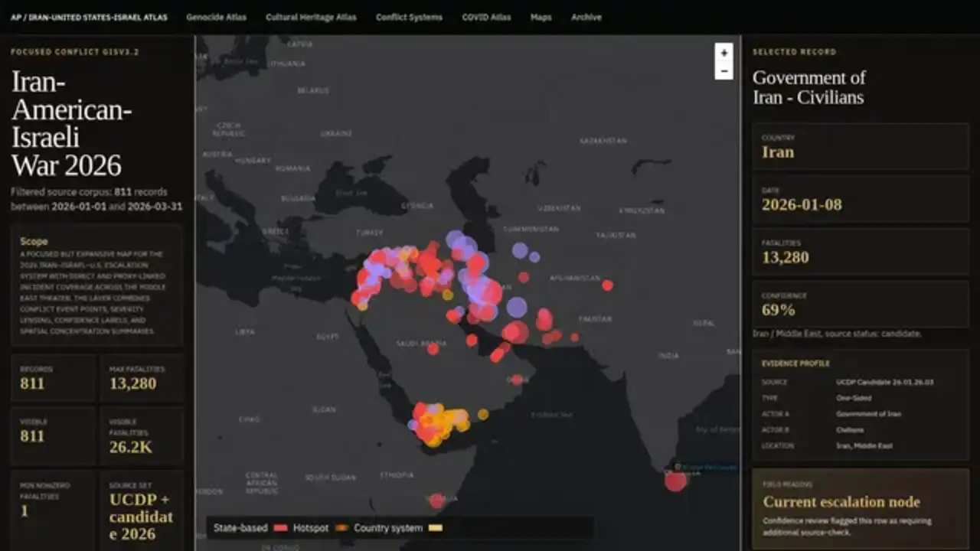This screenshot has width=980, height=551.
Task: Click the Source Set UCDP + candidate 2026 card
Action: click(142, 510)
